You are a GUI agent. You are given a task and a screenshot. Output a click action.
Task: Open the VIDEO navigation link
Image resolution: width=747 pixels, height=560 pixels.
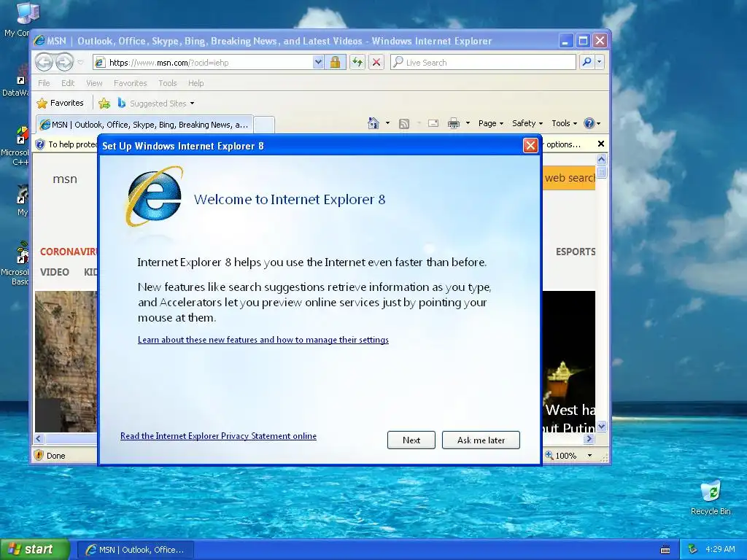pos(54,272)
